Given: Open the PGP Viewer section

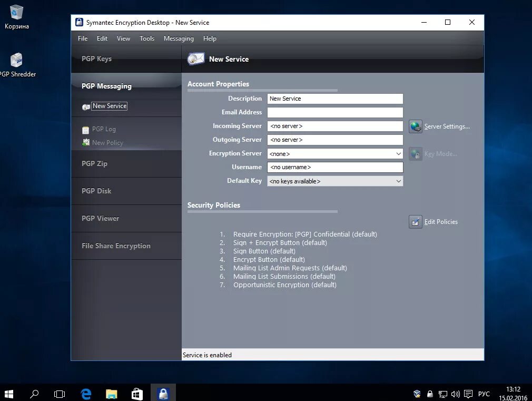Looking at the screenshot, I should point(126,218).
